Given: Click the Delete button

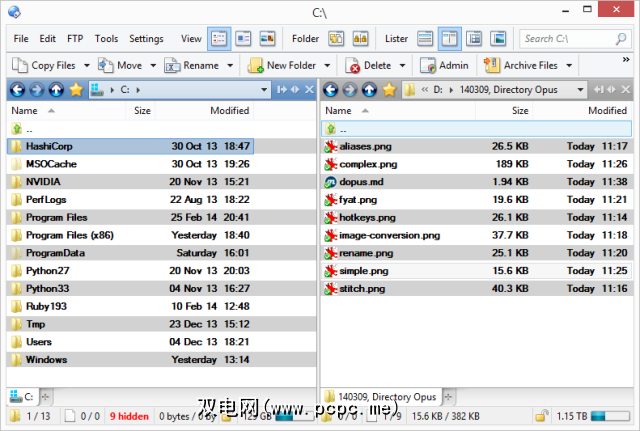Looking at the screenshot, I should tap(369, 65).
